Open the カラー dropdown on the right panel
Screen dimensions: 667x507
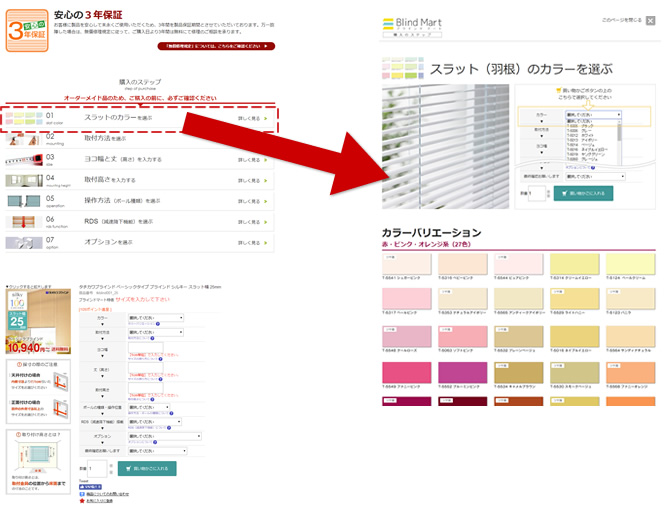click(594, 115)
